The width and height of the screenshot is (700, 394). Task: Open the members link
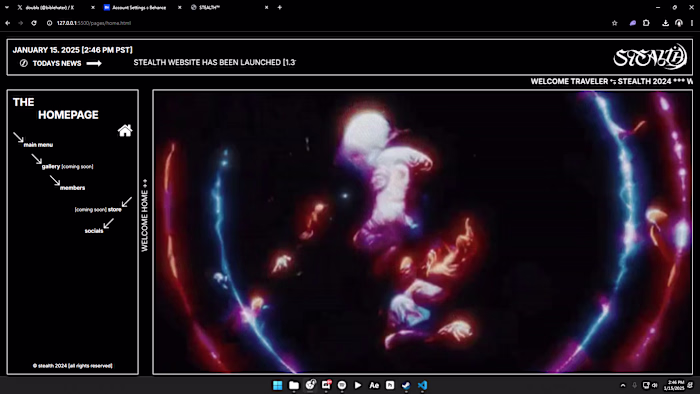pyautogui.click(x=72, y=188)
